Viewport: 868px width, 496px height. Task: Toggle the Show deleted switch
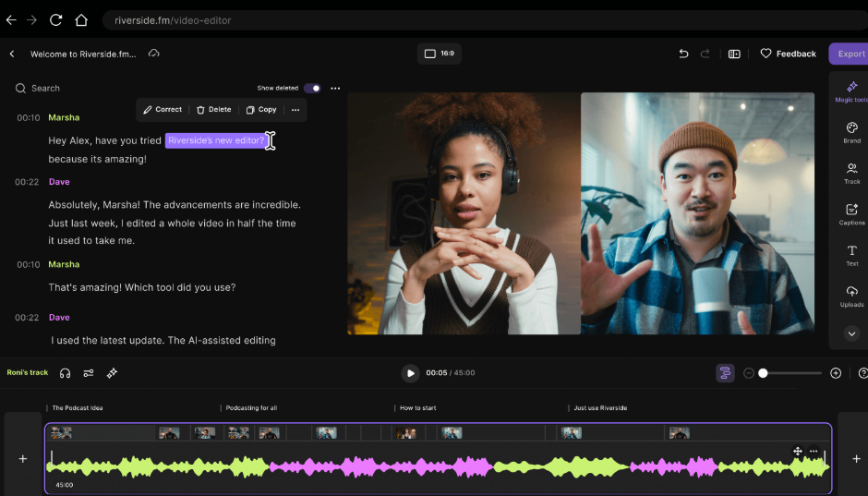312,88
